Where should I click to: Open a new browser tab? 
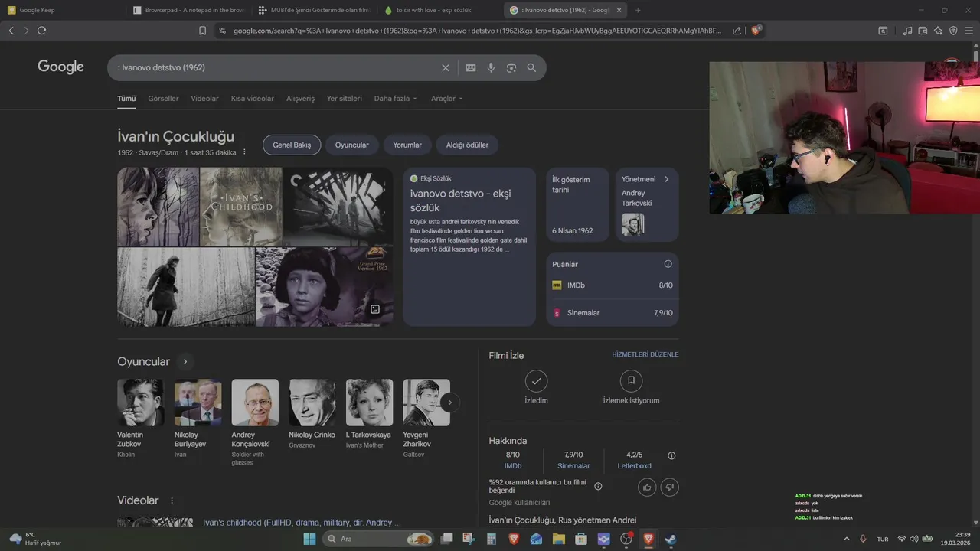(x=638, y=10)
